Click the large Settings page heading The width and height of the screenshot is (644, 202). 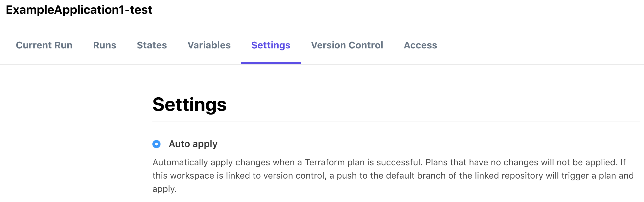point(190,105)
